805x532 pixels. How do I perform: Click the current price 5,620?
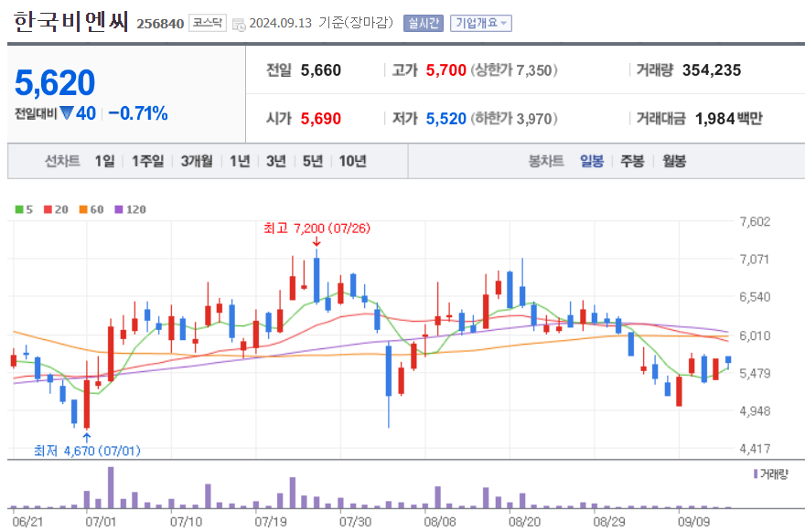click(55, 82)
